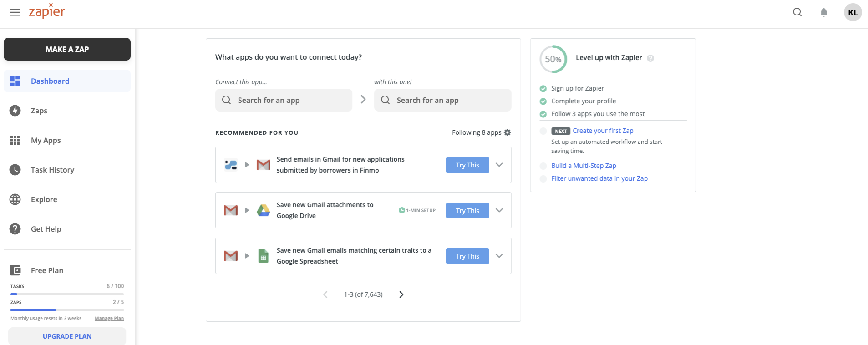
Task: Open Build a Multi-Step Zap link
Action: point(584,166)
